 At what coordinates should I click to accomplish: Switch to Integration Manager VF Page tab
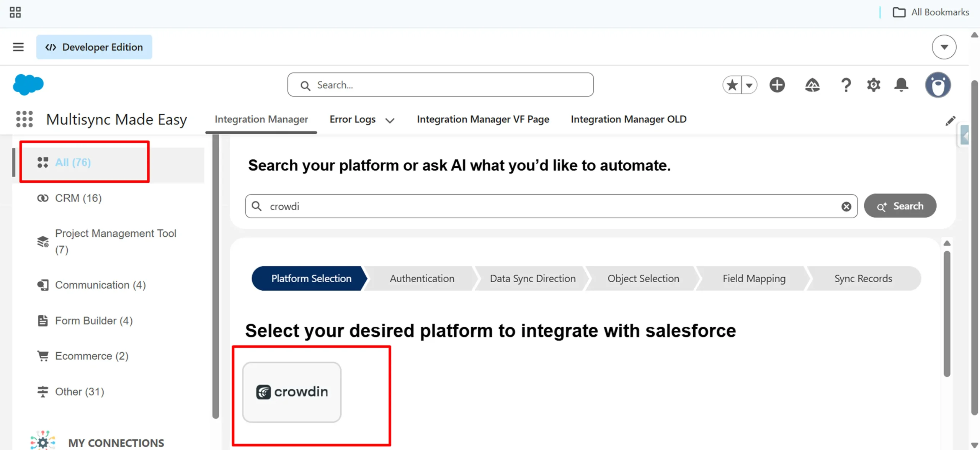tap(483, 119)
